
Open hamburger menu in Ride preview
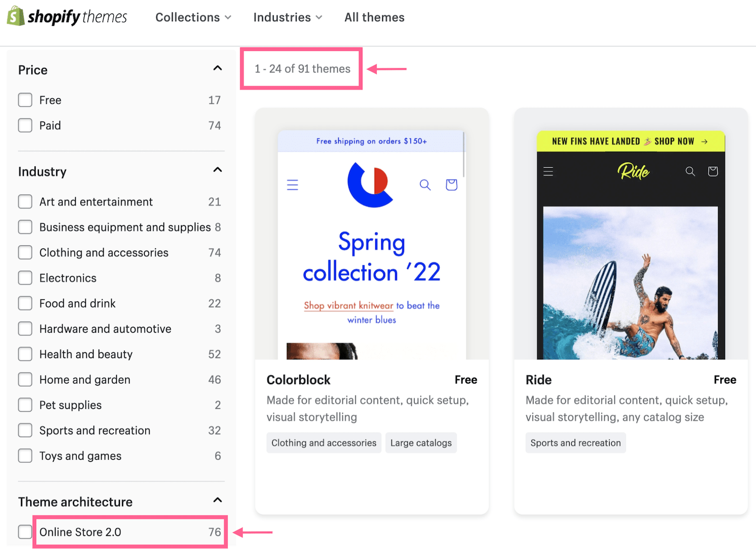[548, 171]
